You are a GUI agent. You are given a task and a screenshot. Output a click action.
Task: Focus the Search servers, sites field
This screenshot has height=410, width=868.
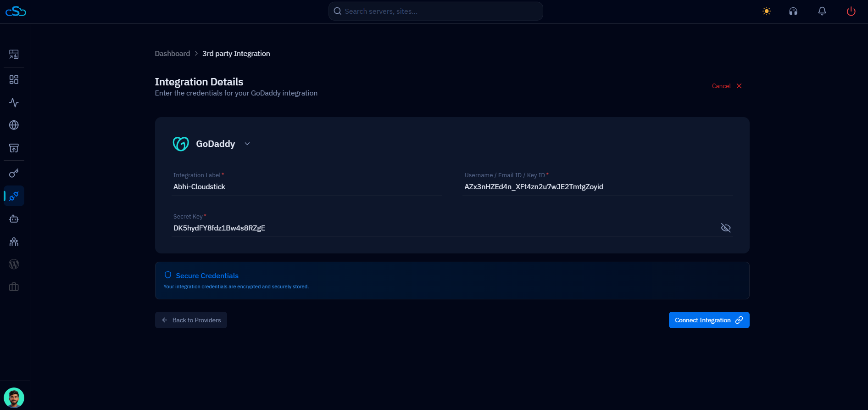[436, 11]
